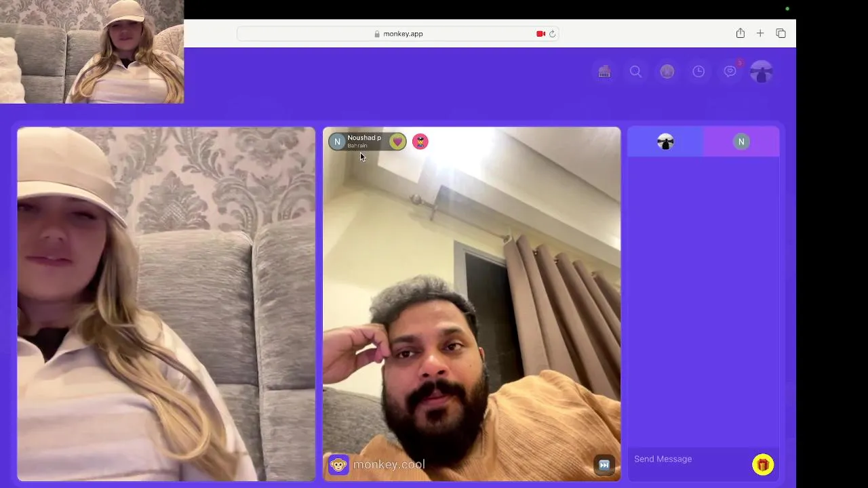Report user with police officer icon

[420, 142]
